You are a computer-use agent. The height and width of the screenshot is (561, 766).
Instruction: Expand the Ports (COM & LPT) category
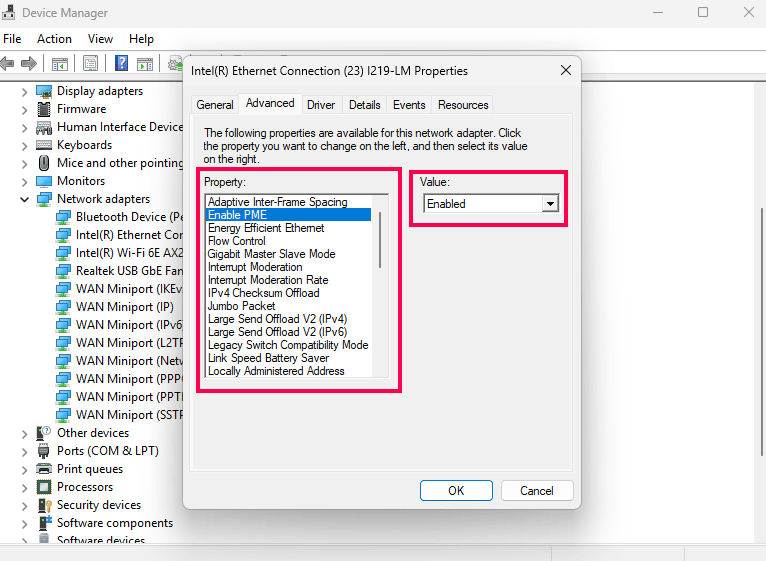pos(25,451)
